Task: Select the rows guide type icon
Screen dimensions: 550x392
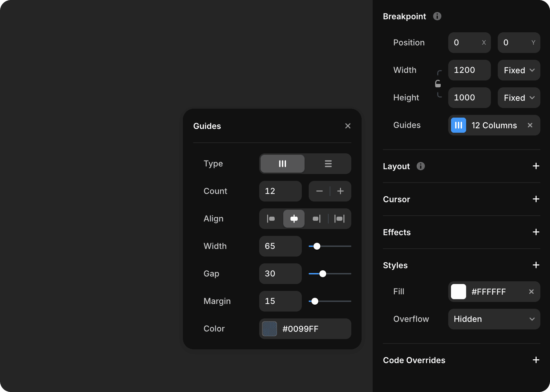Action: [x=328, y=164]
